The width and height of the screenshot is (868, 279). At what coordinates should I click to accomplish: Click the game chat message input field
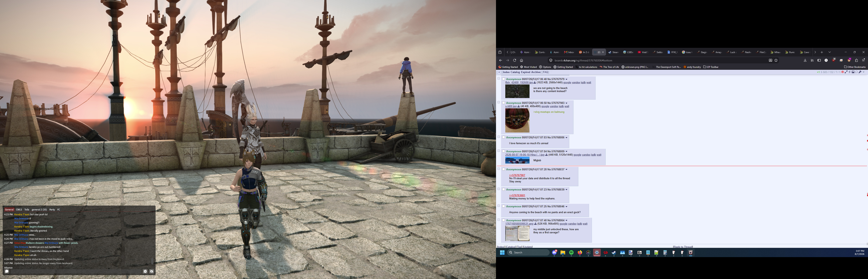[76, 271]
